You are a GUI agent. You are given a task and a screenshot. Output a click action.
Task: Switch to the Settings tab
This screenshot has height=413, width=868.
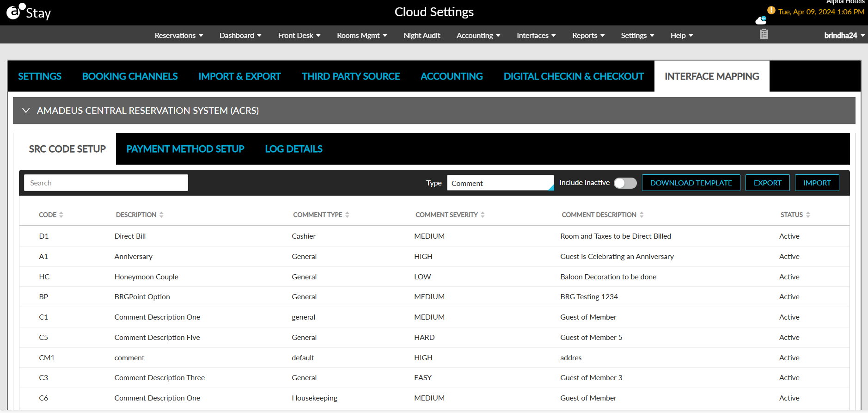tap(40, 76)
